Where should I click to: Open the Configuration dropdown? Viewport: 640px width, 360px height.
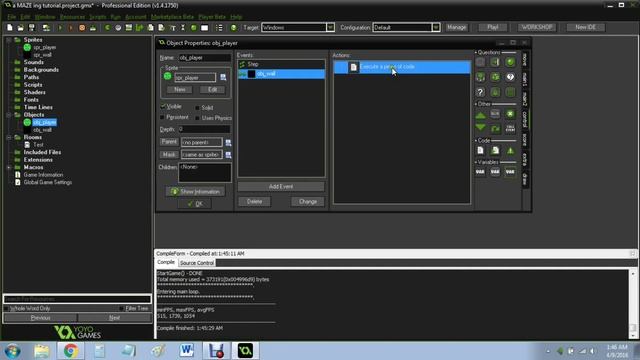(x=436, y=27)
